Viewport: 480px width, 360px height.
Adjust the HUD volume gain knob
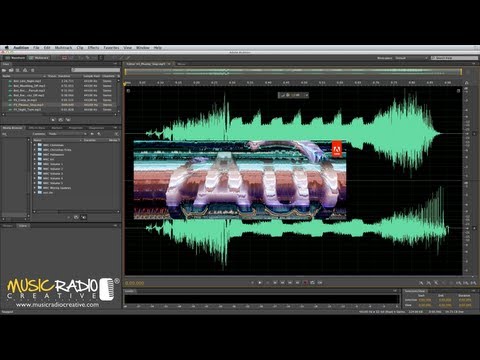[x=288, y=95]
